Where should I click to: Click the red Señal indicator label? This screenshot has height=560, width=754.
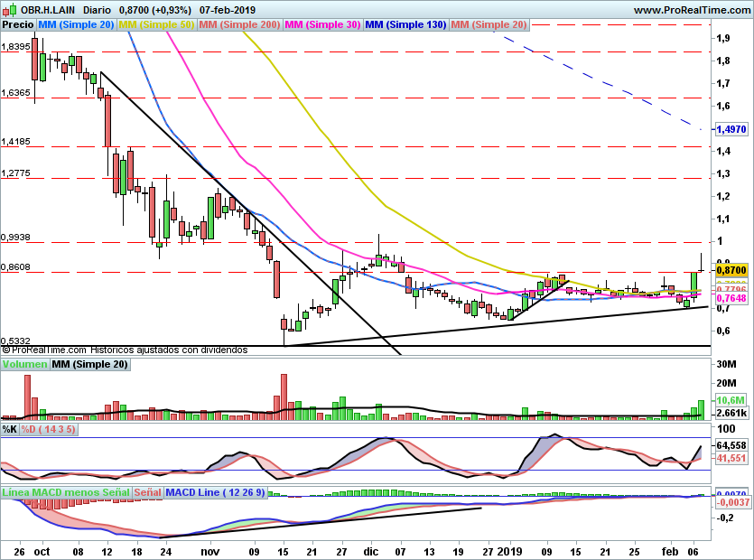pyautogui.click(x=148, y=493)
